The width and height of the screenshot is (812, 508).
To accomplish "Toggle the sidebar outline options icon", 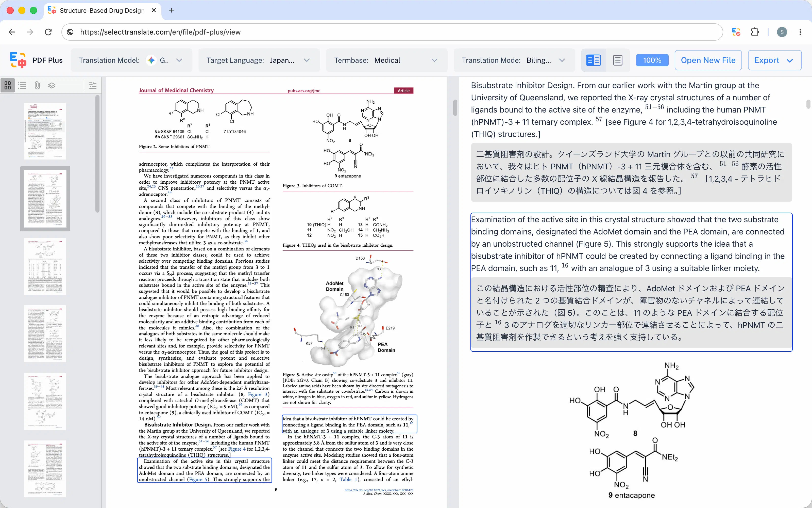I will [x=93, y=85].
